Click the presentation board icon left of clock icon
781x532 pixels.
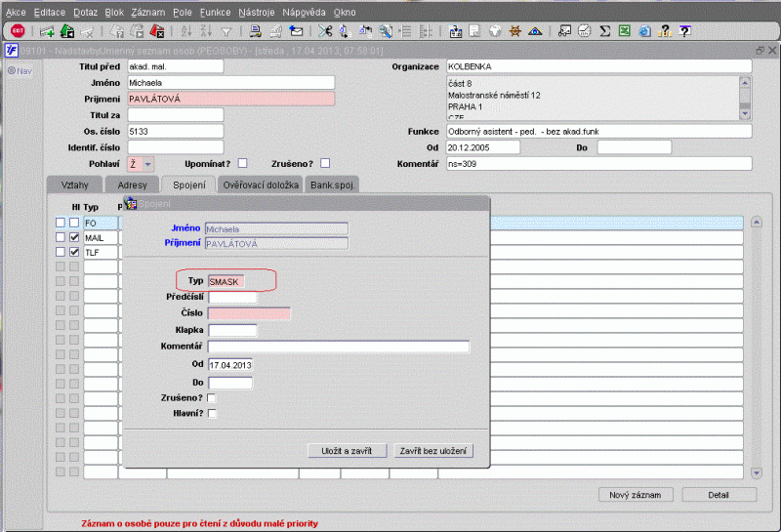564,31
